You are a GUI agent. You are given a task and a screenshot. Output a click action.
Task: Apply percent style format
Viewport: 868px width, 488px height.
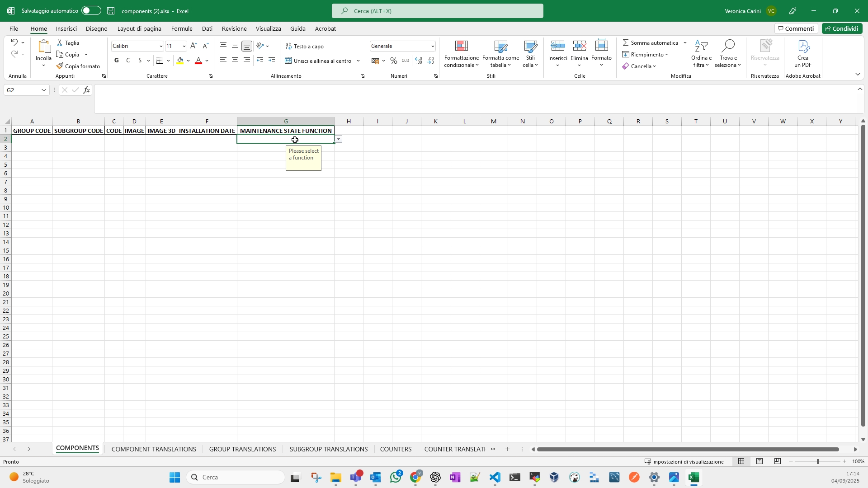coord(394,61)
